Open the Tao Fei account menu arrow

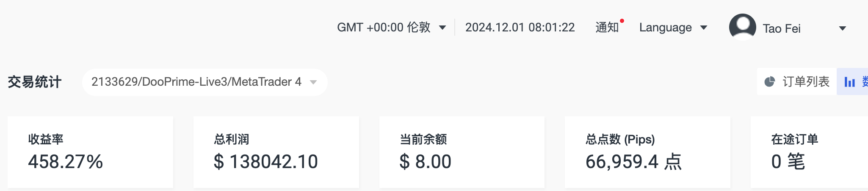tap(843, 28)
